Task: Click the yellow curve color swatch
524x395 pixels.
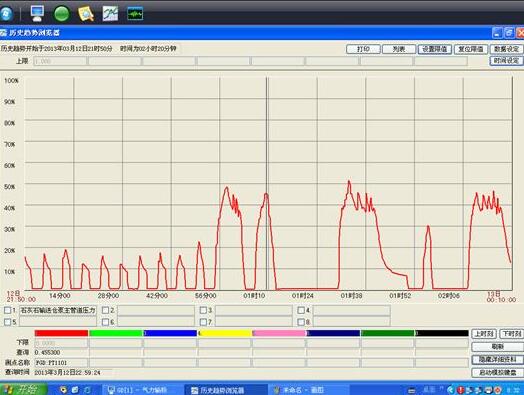Action: pos(225,333)
